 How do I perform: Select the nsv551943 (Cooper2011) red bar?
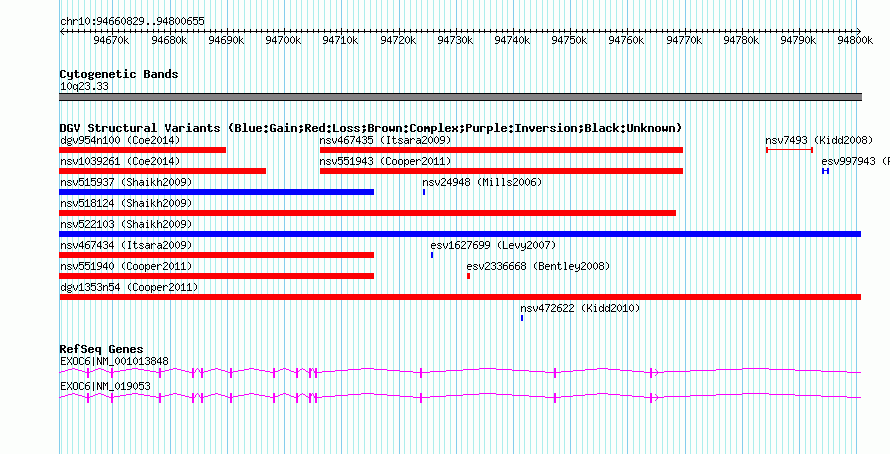tap(501, 171)
